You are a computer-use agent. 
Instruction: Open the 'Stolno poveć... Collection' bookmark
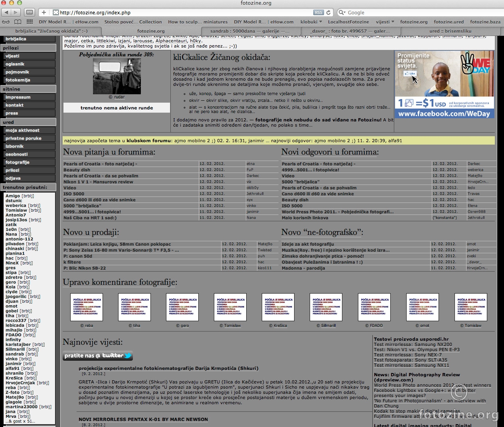coord(133,22)
